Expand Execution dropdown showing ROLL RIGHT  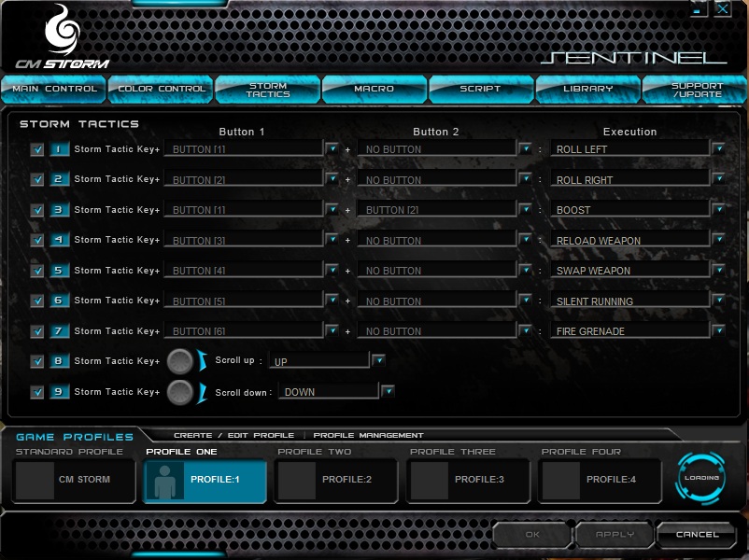click(718, 179)
